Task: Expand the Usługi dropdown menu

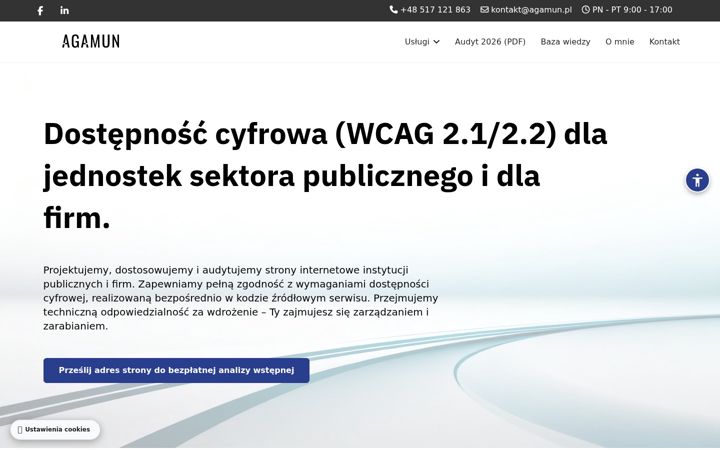Action: 422,42
